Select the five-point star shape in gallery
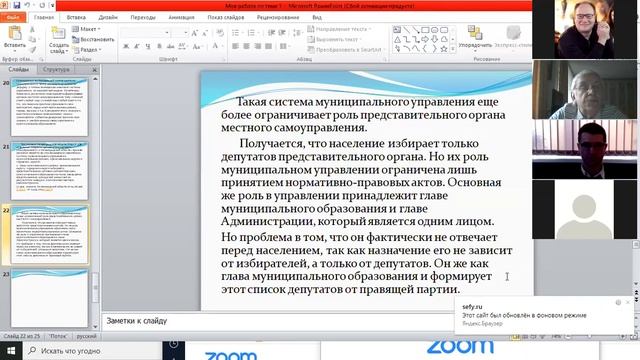Viewport: 640px width, 360px height. tap(444, 49)
